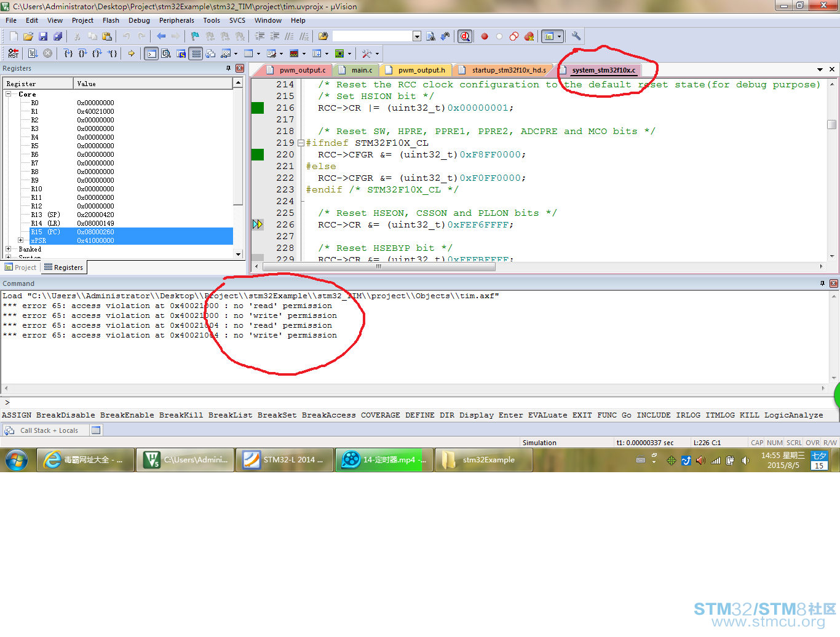Viewport: 840px width, 637px height.
Task: Enable or disable the breakpoint on the current line
Action: coord(499,36)
